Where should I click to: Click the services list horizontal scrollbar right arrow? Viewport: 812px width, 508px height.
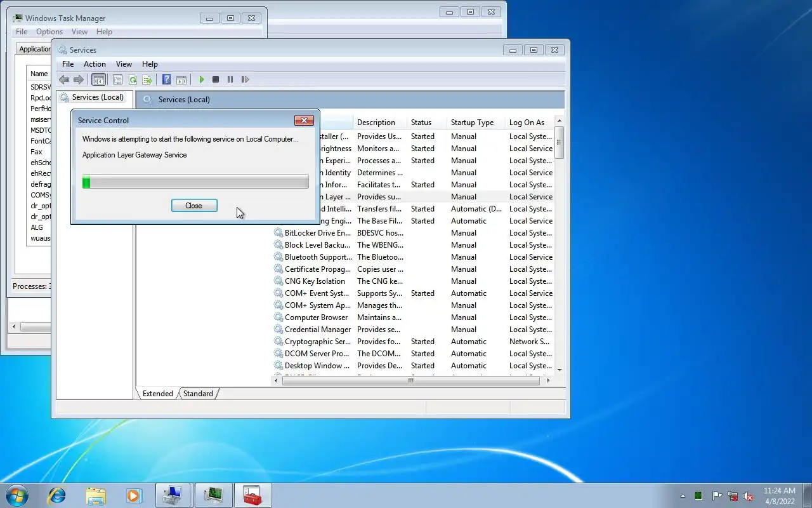click(549, 381)
